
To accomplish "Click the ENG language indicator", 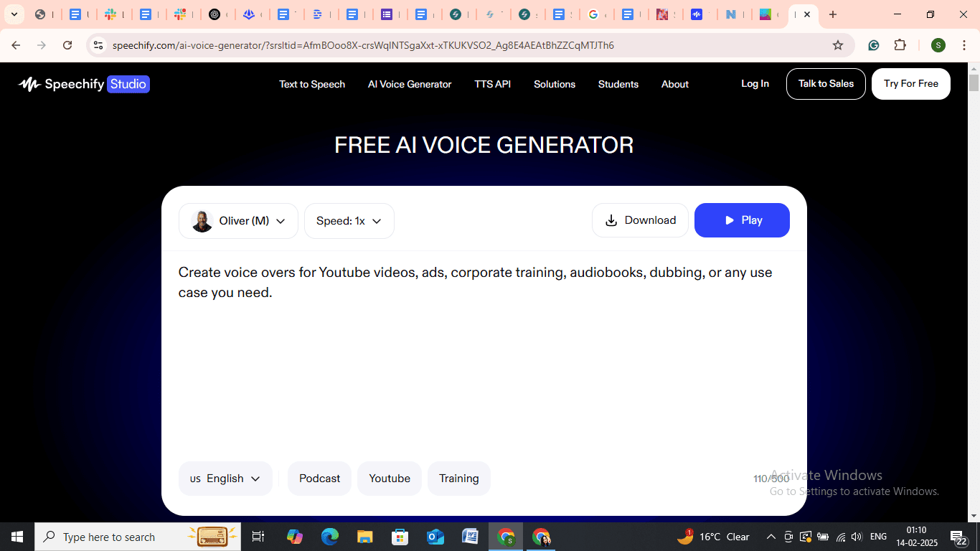I will coord(879,537).
